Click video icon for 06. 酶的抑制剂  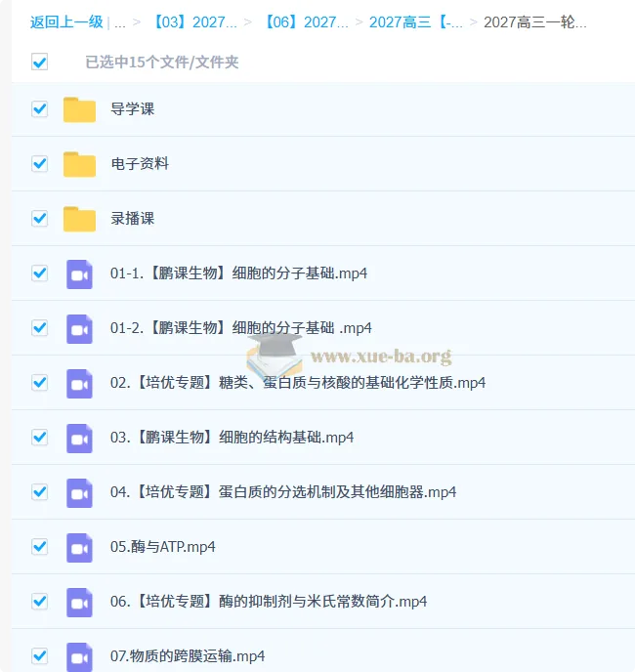pyautogui.click(x=79, y=603)
